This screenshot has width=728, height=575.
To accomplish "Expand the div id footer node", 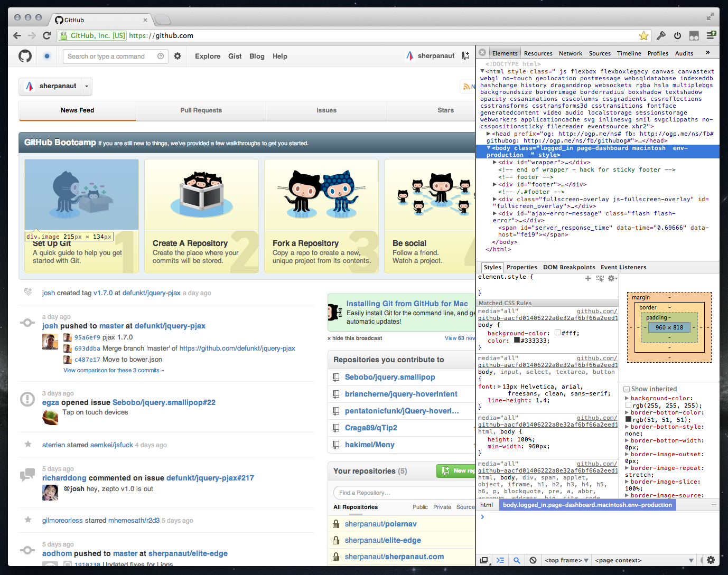I will pyautogui.click(x=495, y=185).
